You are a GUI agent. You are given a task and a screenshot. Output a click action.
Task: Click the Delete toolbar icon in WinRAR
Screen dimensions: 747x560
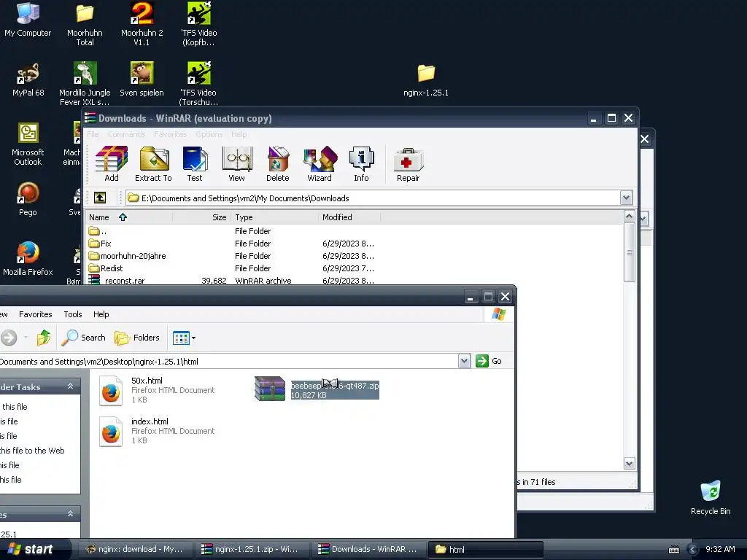pos(278,164)
